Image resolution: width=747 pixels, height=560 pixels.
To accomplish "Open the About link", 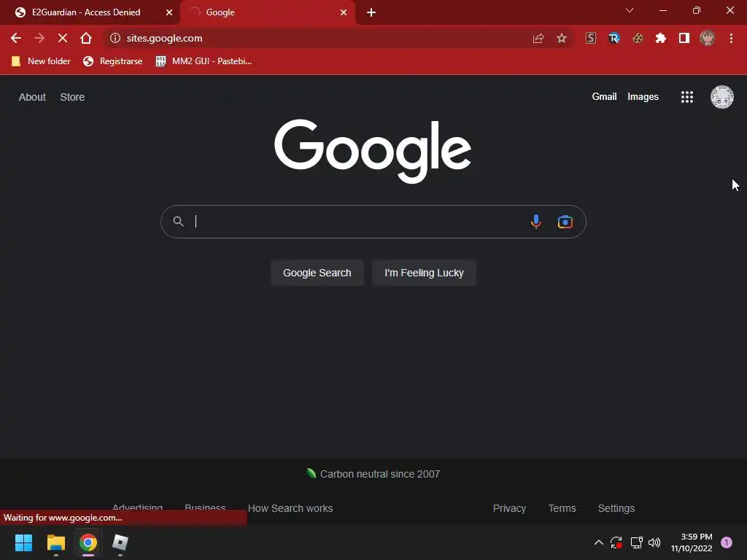I will (32, 97).
